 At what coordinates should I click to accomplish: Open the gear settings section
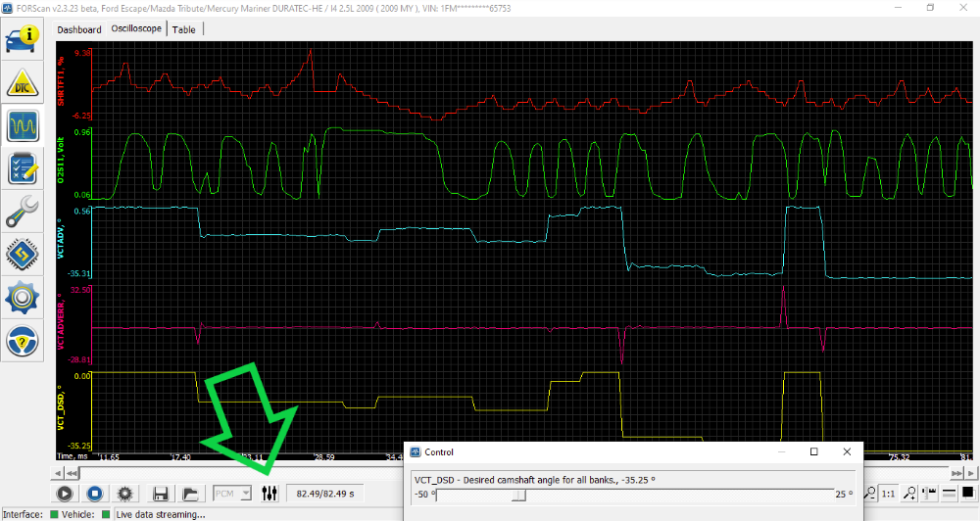(23, 297)
